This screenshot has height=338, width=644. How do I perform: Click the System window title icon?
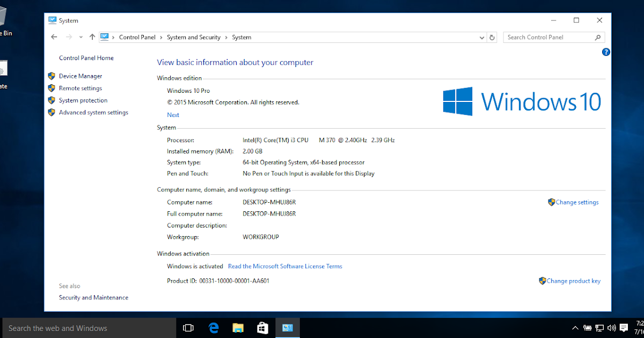click(x=52, y=20)
